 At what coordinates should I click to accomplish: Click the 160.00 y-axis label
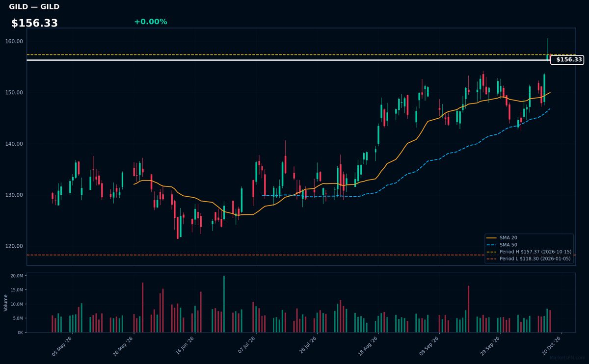tap(15, 41)
